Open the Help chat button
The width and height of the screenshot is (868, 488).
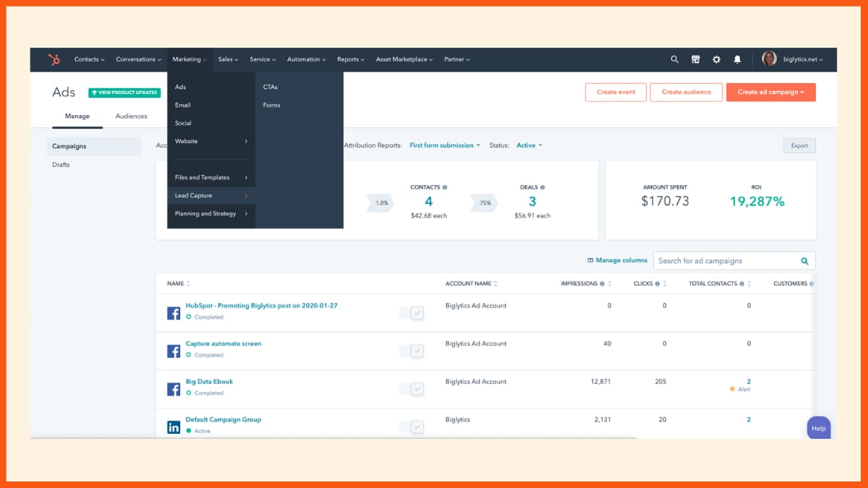coord(819,428)
